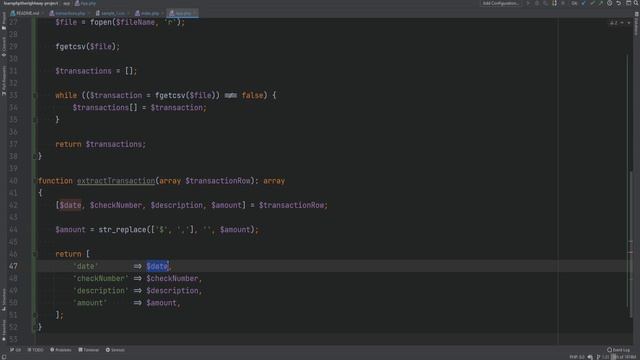Open the Commit side panel
Screen dimensions: 640x360
pos(4,47)
